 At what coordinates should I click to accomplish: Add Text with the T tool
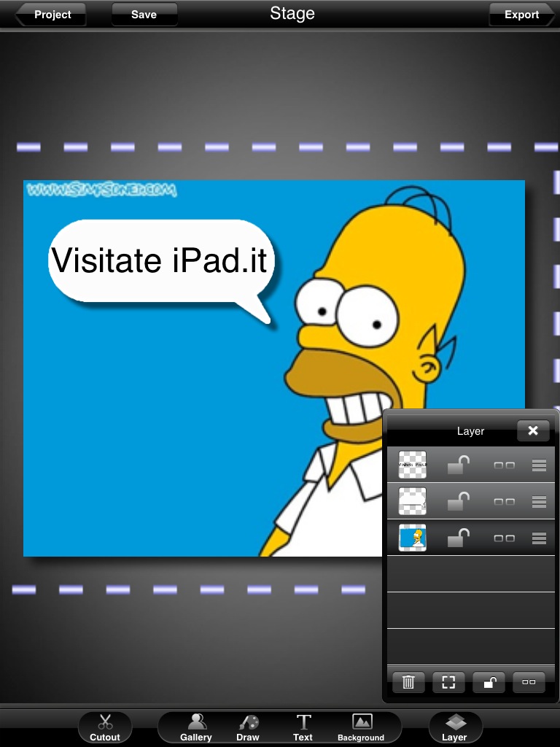(x=303, y=728)
